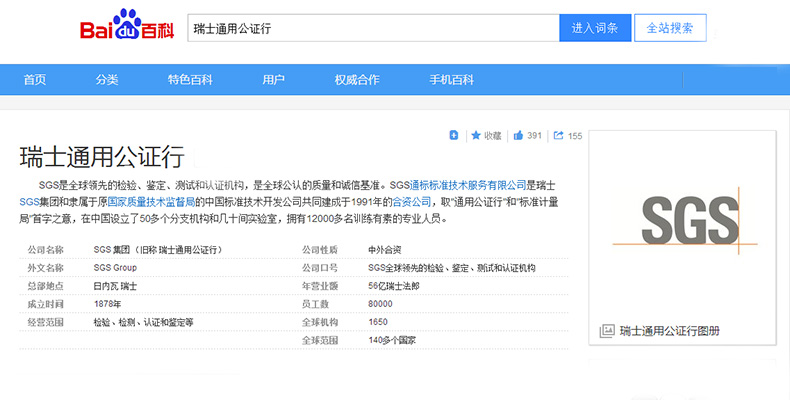Click the 全球范围 label
The height and width of the screenshot is (400, 790).
(x=320, y=341)
